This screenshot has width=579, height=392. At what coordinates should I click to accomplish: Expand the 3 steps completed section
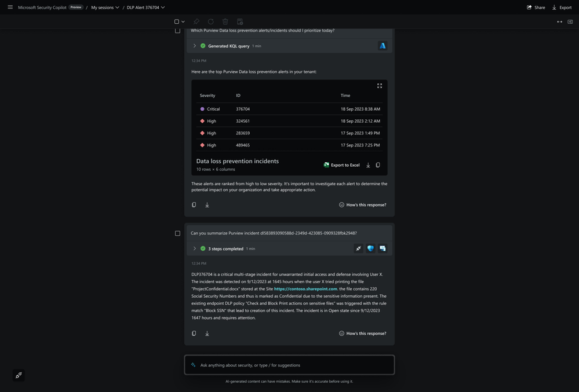click(195, 248)
